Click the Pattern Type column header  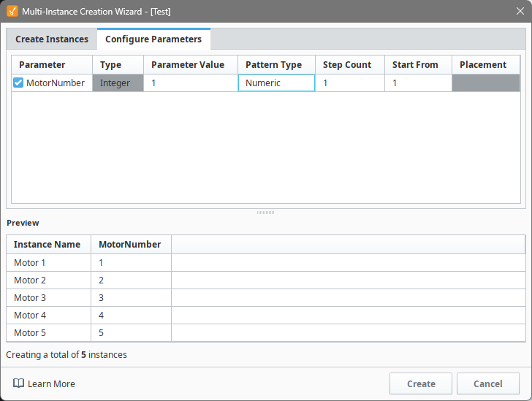click(x=275, y=65)
